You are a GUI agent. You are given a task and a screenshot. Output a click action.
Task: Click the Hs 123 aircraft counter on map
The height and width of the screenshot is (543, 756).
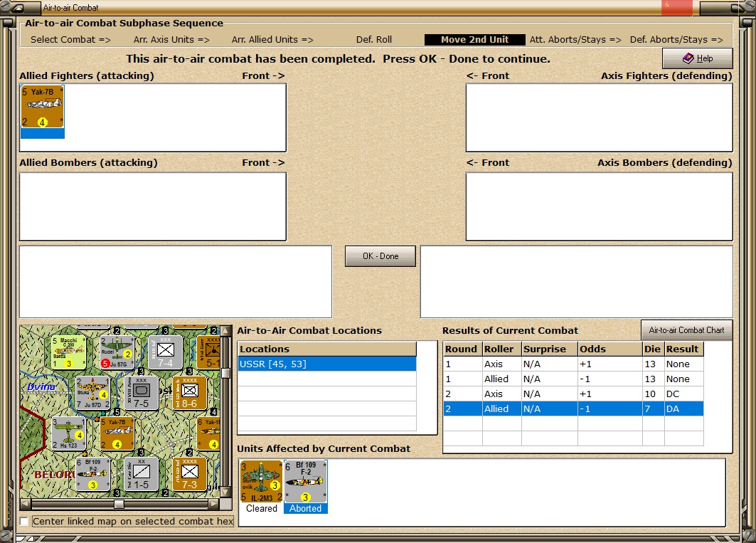click(69, 433)
